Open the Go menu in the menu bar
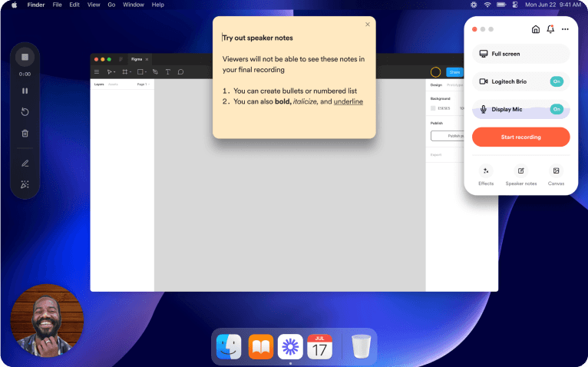 click(x=111, y=5)
